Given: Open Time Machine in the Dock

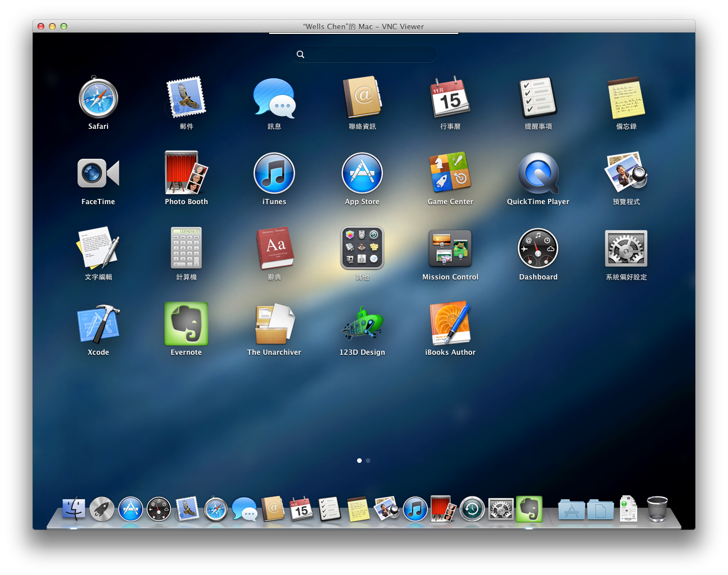Looking at the screenshot, I should tap(472, 509).
